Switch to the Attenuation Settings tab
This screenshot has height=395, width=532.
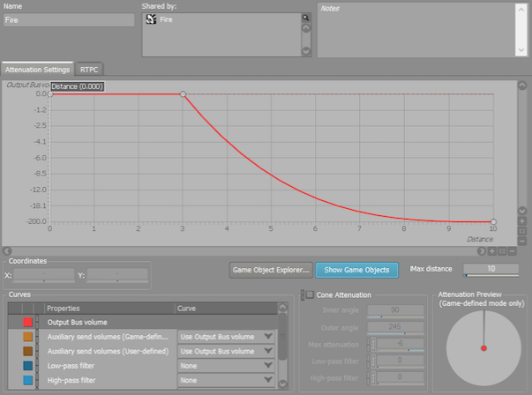pyautogui.click(x=37, y=69)
